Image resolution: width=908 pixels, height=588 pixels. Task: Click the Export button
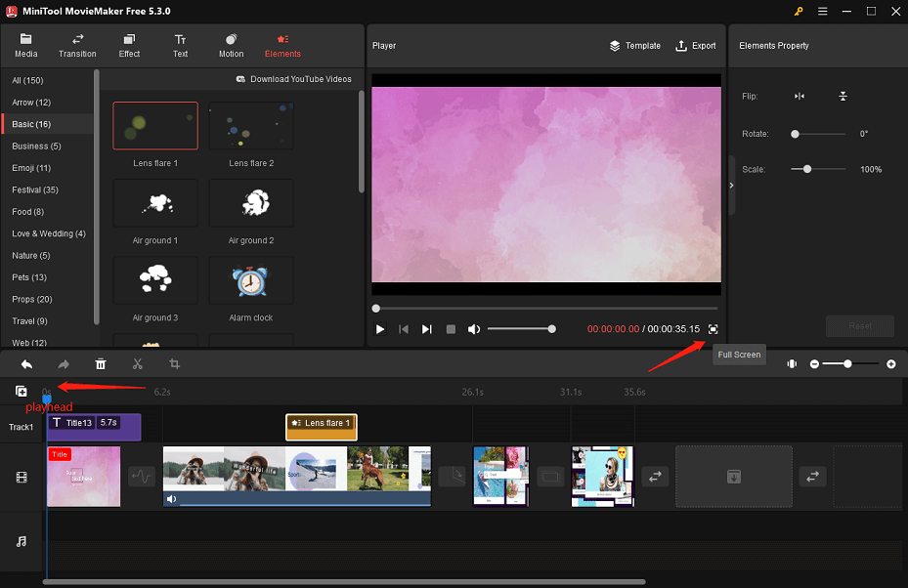[696, 46]
